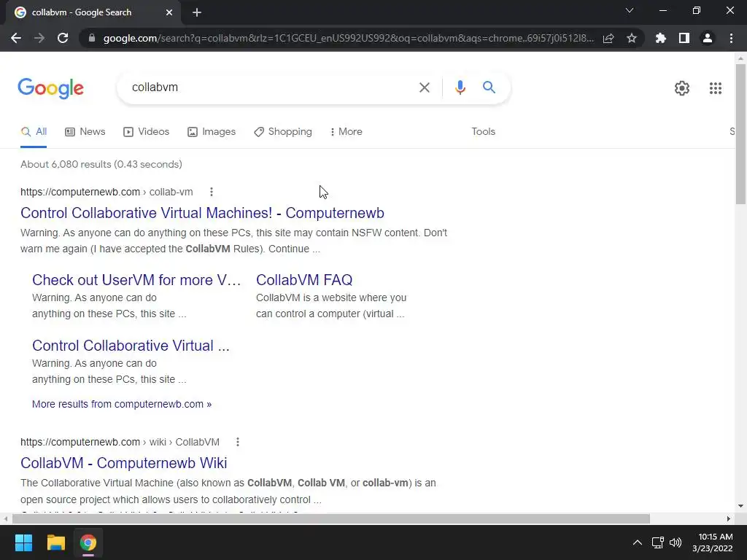Toggle the Chrome side panel
The image size is (747, 560).
[684, 38]
